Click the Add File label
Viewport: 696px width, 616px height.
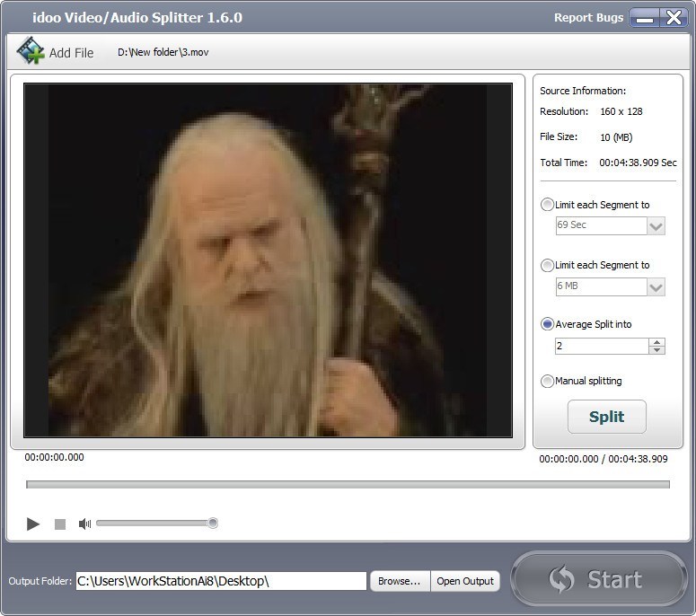[x=72, y=53]
